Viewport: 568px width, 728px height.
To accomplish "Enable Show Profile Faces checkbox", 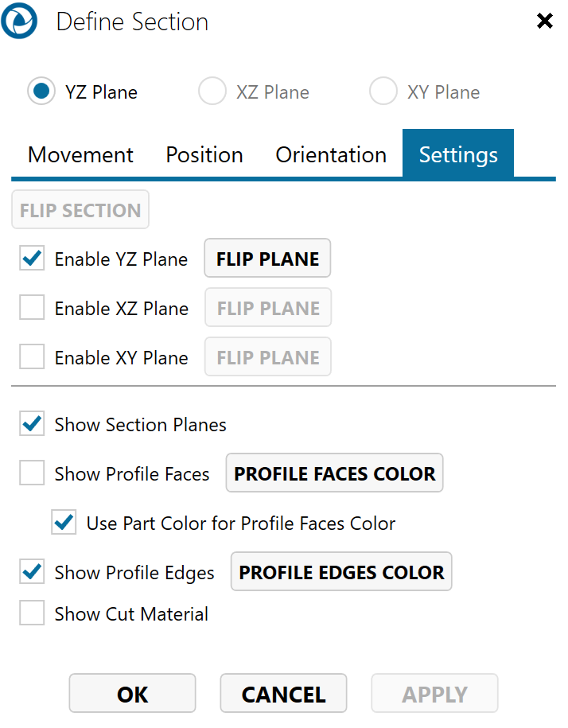I will [x=32, y=473].
